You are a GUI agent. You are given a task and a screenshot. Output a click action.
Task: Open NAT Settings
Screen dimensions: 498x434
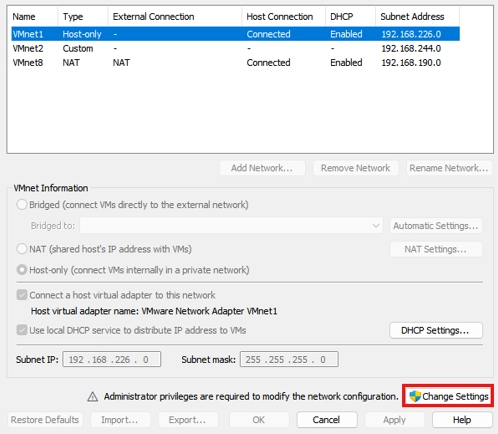tap(436, 249)
